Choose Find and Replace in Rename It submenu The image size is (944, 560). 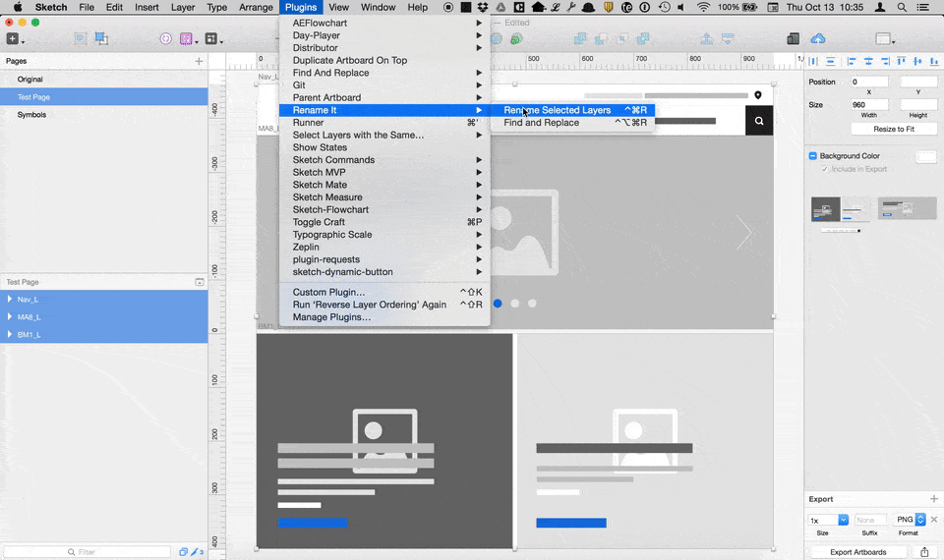(573, 123)
